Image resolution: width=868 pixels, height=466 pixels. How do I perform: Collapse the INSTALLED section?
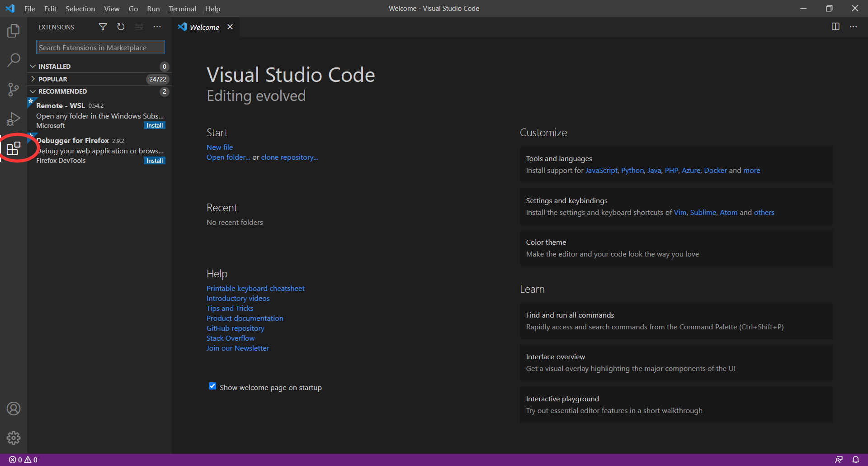pyautogui.click(x=99, y=67)
